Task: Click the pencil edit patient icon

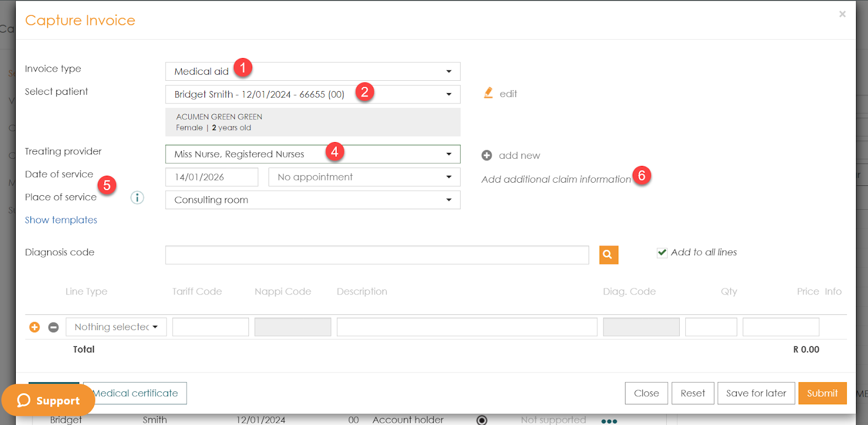Action: (x=488, y=93)
